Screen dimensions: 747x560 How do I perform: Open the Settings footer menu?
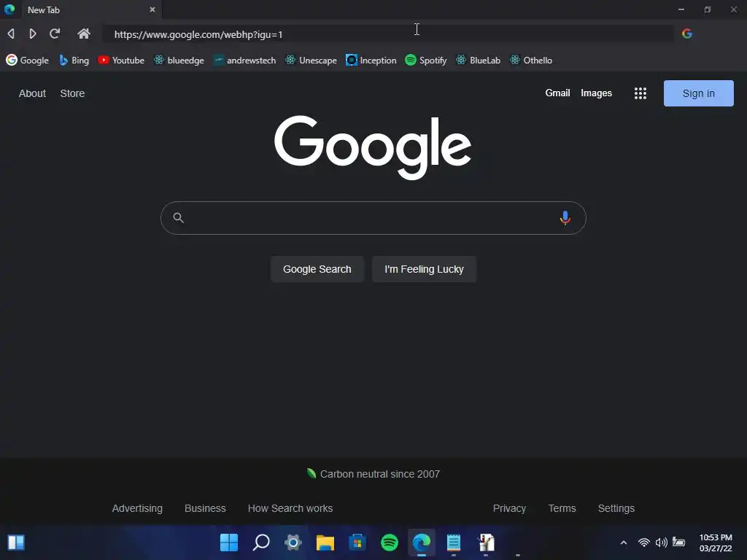[616, 508]
